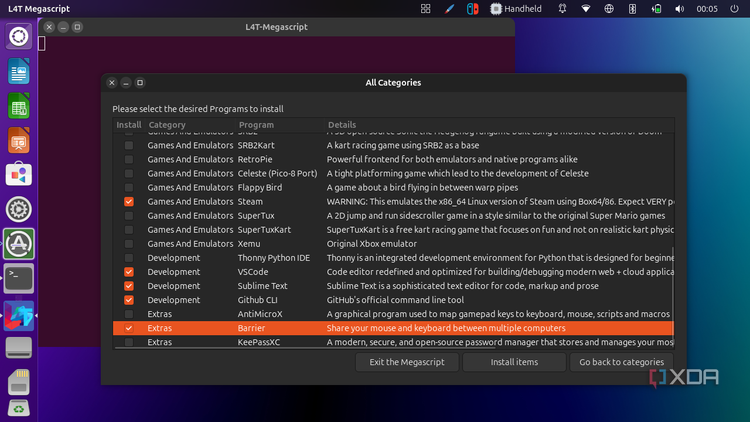
Task: Check the RetroPie install checkbox
Action: (129, 159)
